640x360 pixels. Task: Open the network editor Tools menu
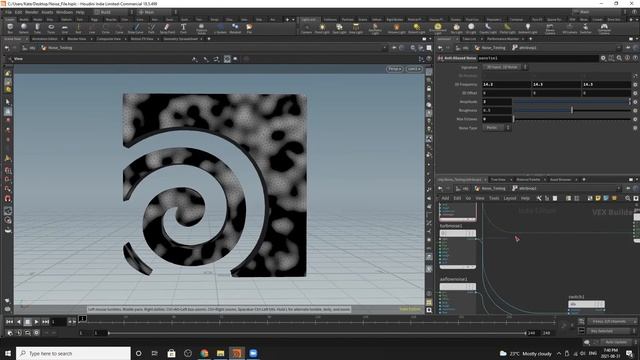[494, 198]
